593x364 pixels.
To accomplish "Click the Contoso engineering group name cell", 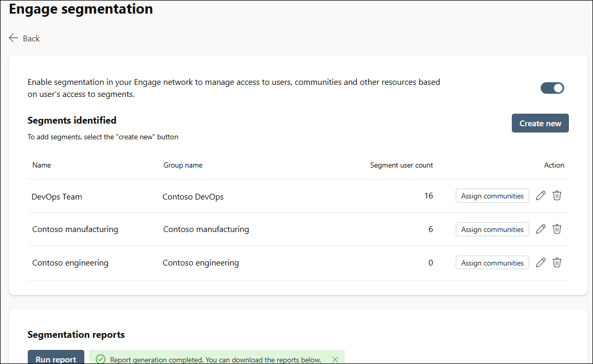I will point(201,263).
